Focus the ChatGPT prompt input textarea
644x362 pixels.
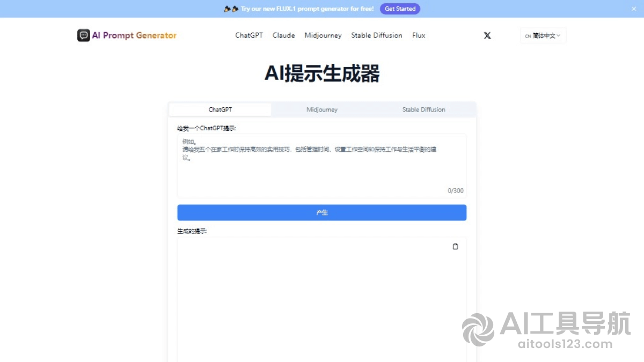coord(322,166)
